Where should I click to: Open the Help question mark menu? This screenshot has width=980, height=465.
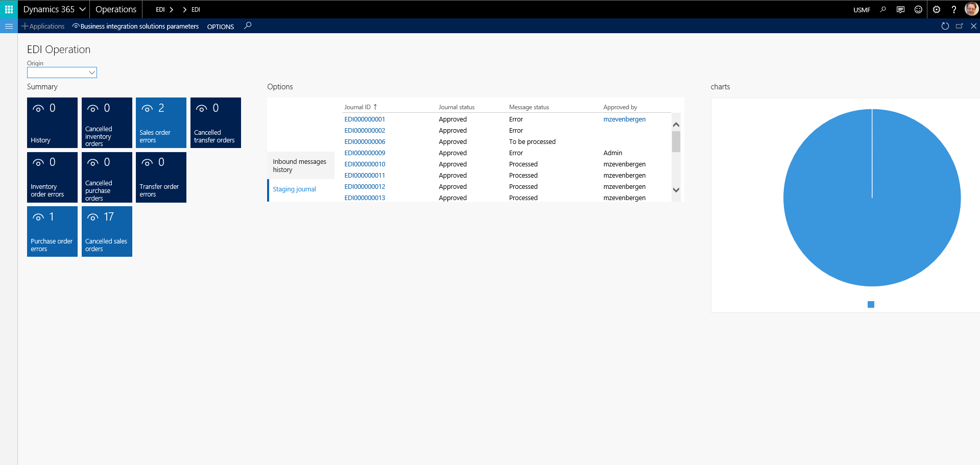click(x=953, y=9)
